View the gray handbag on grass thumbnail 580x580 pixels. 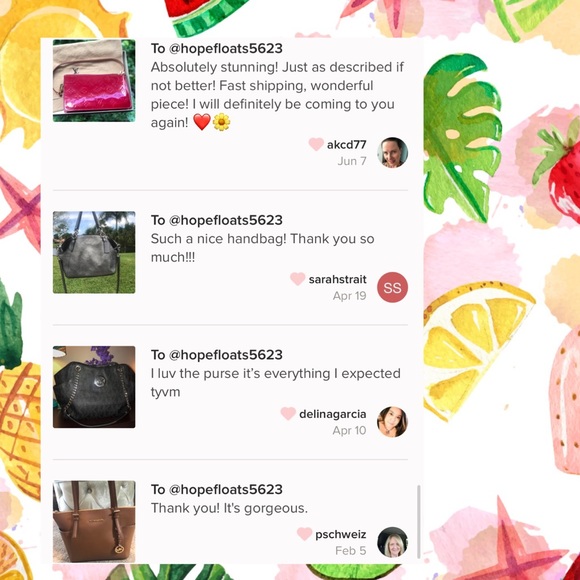click(94, 252)
